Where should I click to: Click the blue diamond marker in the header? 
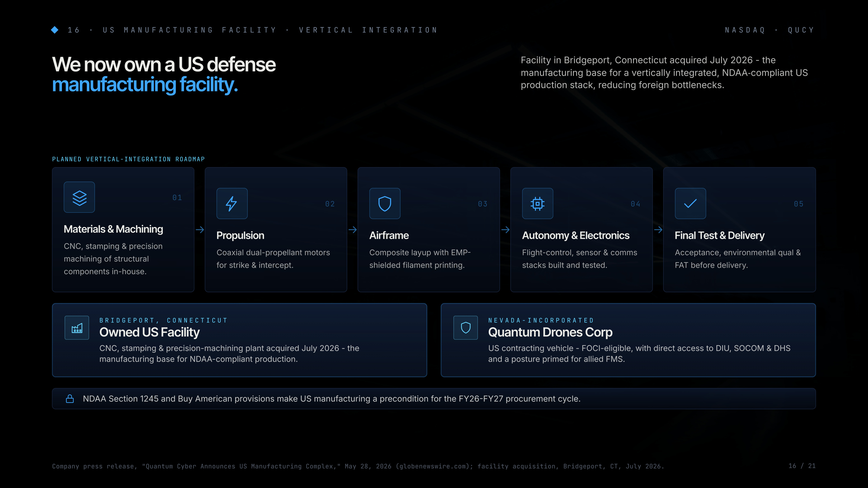(55, 30)
